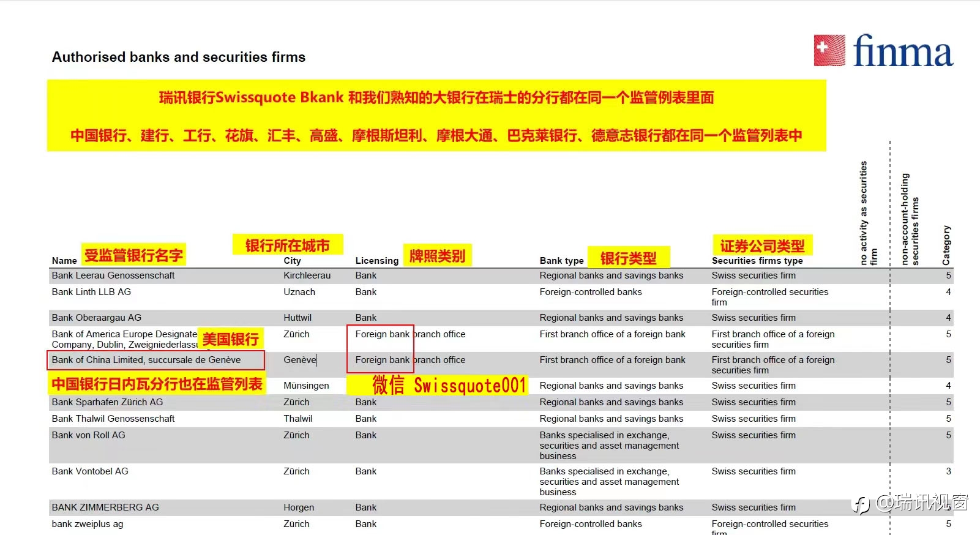Viewport: 980px width, 535px height.
Task: Select 'Bank Linth LLB AG' name cell
Action: (x=91, y=292)
